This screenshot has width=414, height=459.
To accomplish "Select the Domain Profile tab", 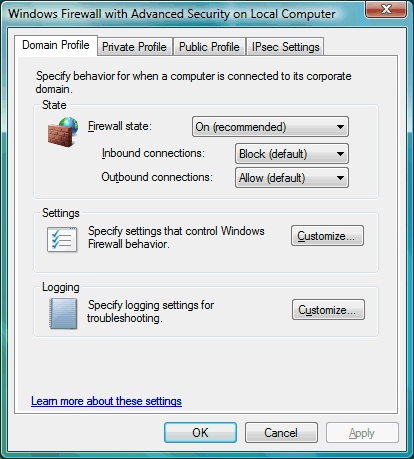I will 56,45.
